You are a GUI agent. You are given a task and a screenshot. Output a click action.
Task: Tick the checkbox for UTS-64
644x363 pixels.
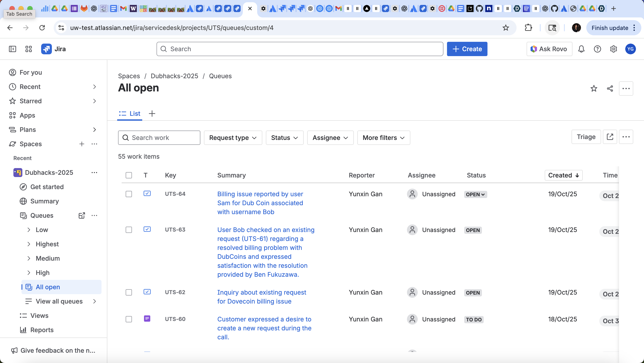coord(129,194)
